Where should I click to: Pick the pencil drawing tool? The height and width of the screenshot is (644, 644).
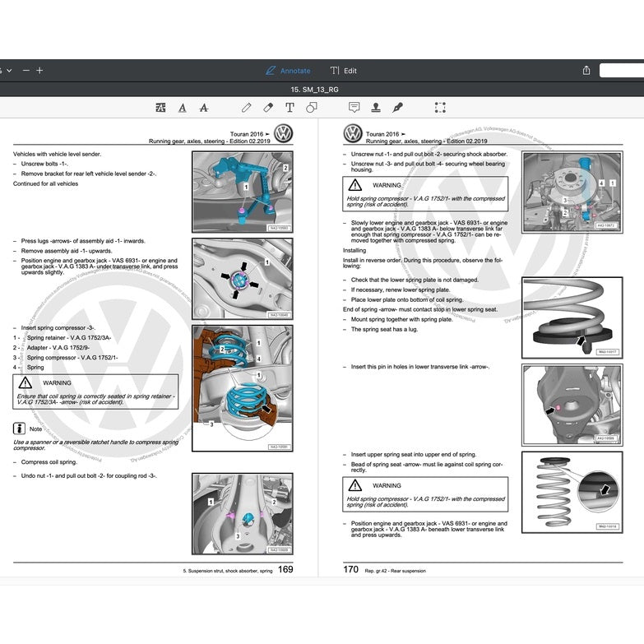click(246, 108)
